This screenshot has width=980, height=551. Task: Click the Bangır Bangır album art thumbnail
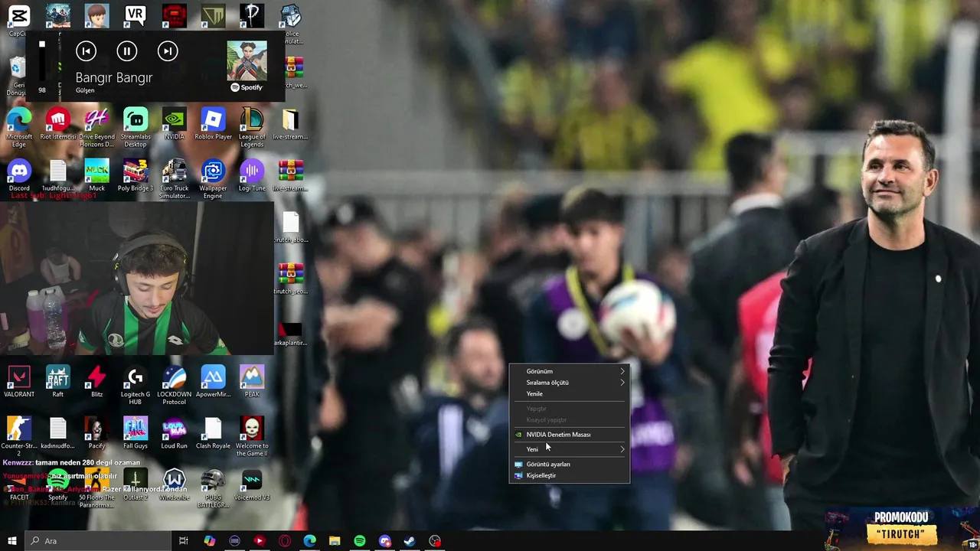(x=247, y=60)
